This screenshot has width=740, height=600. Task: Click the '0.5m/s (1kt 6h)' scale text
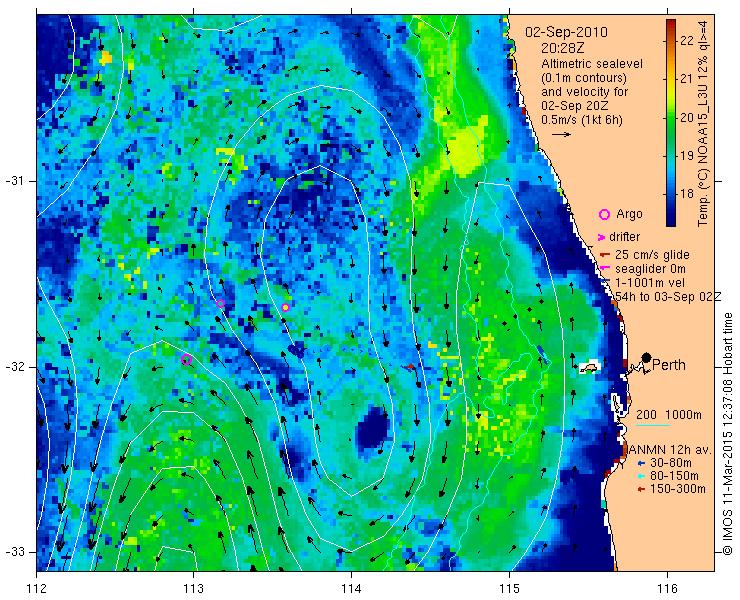tap(581, 120)
